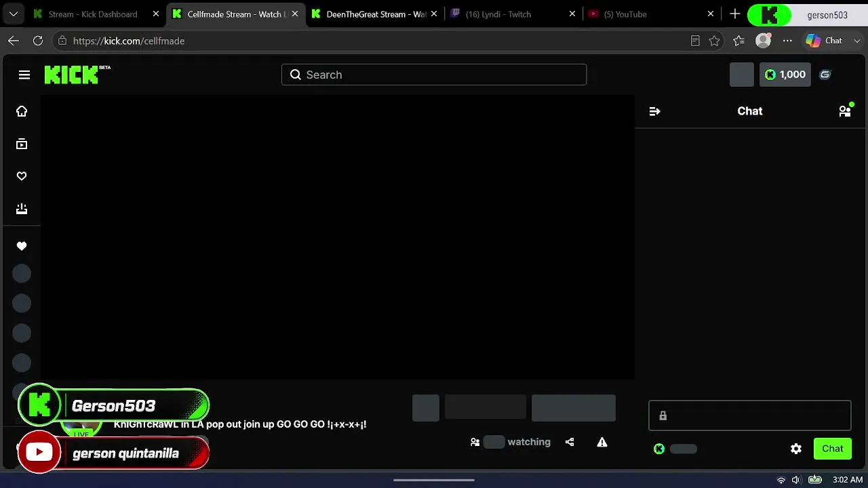The height and width of the screenshot is (488, 868).
Task: Click the sidebar tray icon under Following
Action: tap(22, 209)
